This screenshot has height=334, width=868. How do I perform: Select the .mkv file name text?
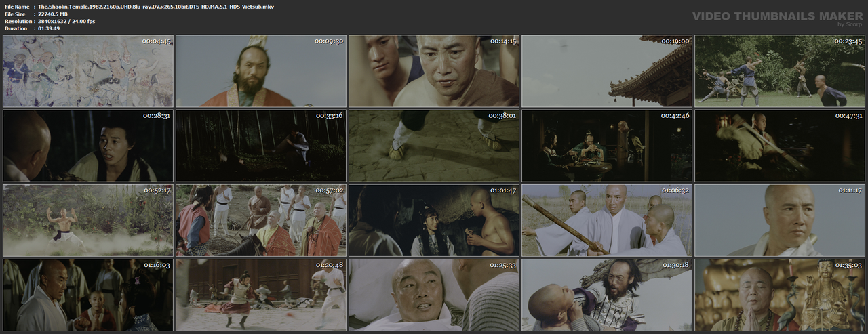click(156, 6)
